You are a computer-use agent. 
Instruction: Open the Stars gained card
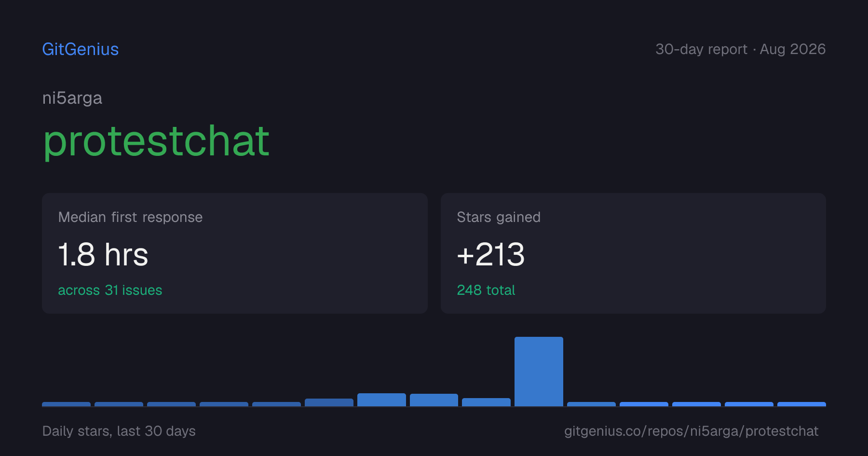633,253
